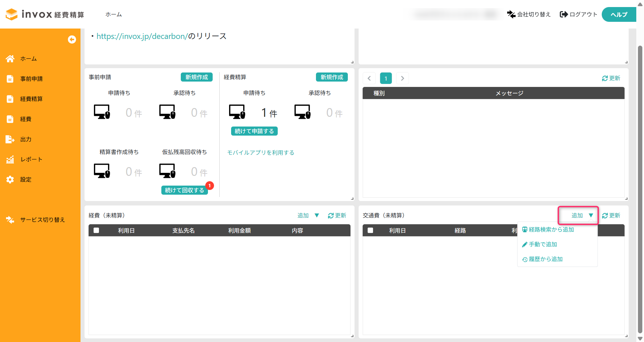This screenshot has width=644, height=342.
Task: Click 続けて申請する button
Action: (254, 131)
